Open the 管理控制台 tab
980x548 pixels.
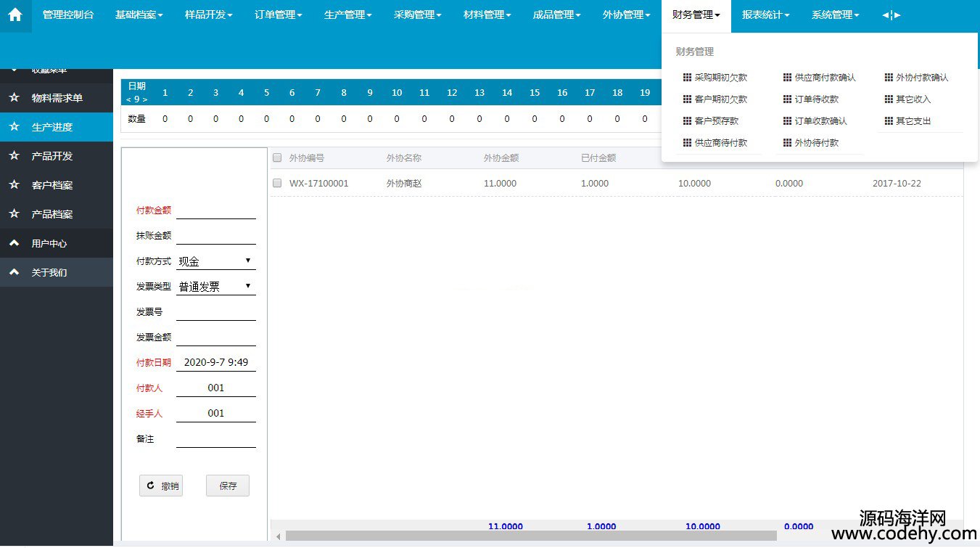click(68, 15)
